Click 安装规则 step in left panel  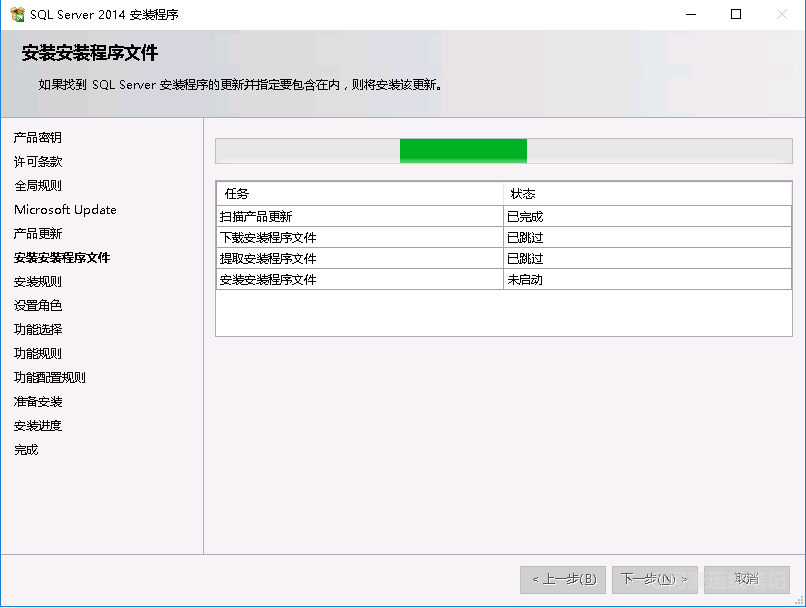coord(38,282)
